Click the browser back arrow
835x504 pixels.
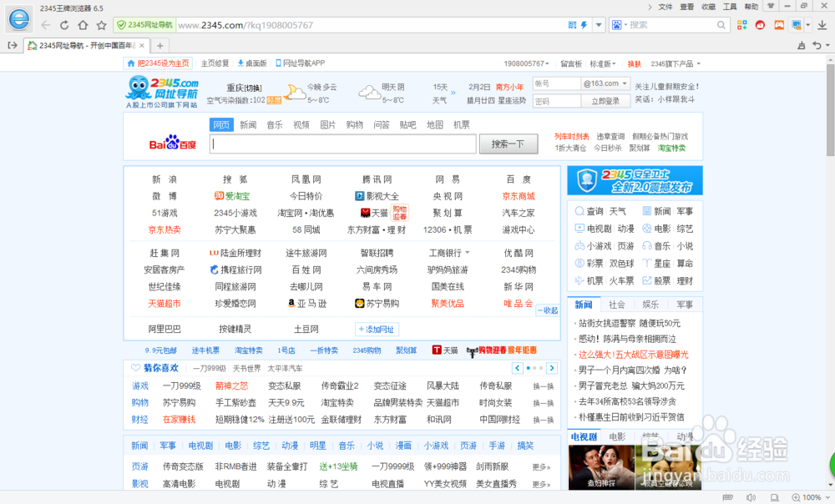coord(46,25)
